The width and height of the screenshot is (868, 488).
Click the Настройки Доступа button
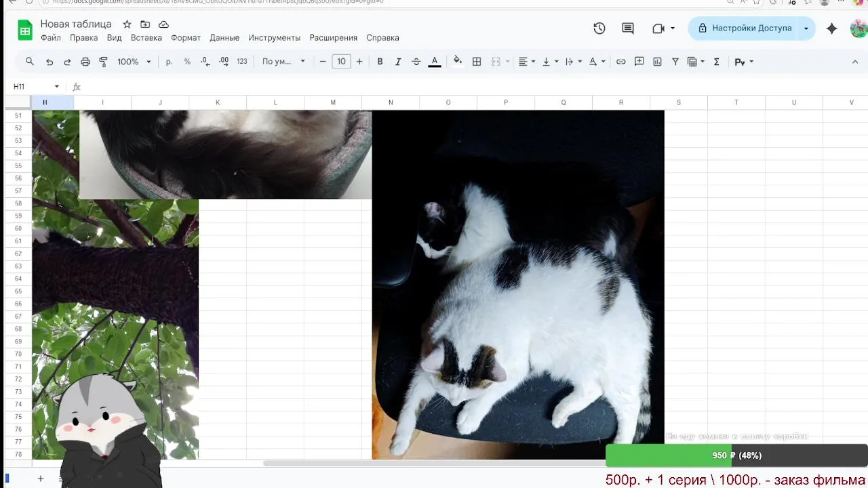[x=744, y=28]
